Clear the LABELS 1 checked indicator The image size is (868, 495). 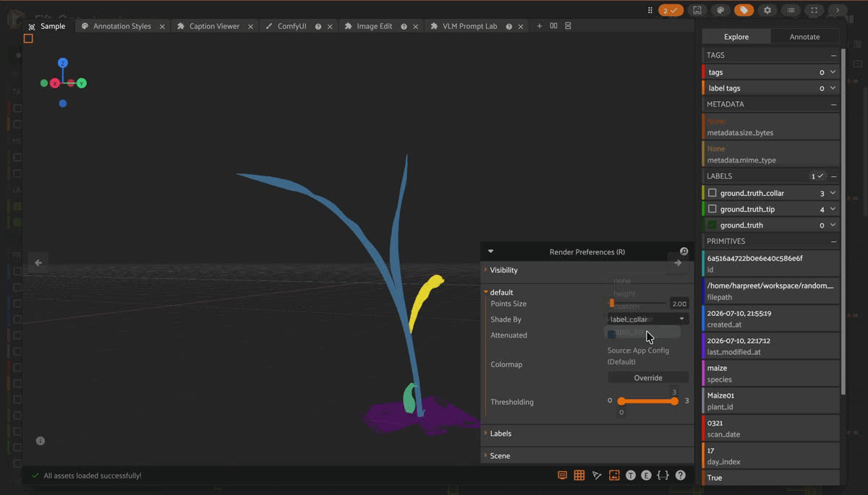(x=817, y=176)
